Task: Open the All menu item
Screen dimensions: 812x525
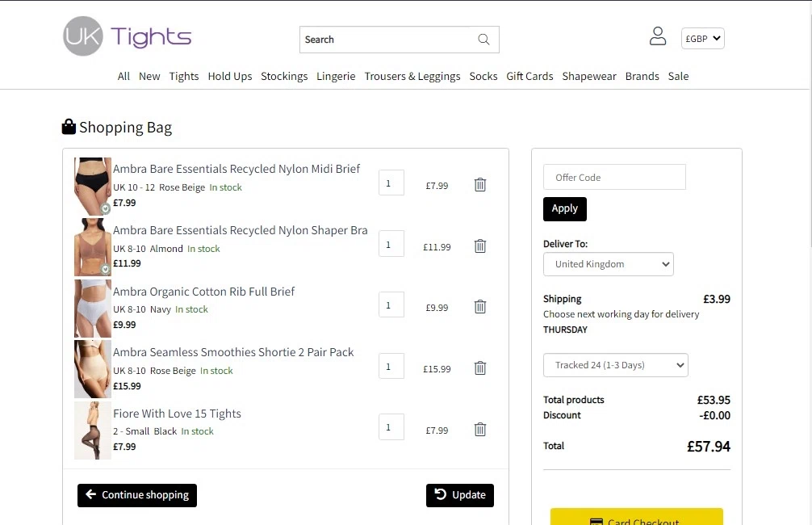Action: 123,76
